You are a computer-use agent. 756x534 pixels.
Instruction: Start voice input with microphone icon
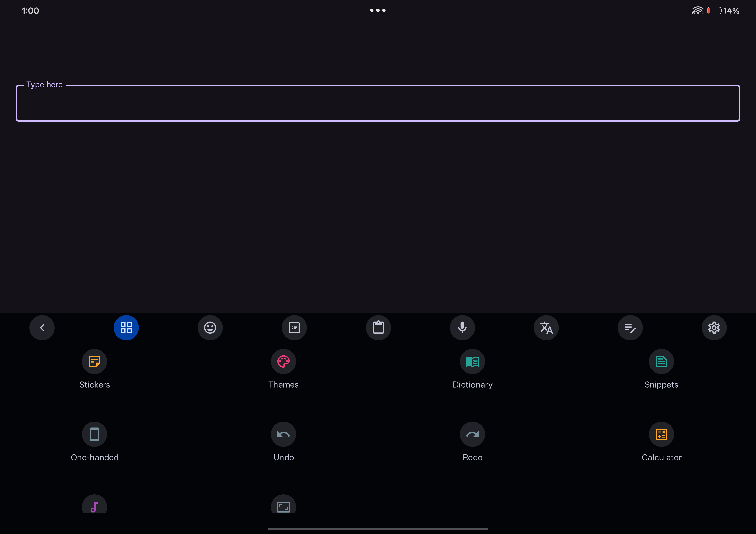[462, 328]
